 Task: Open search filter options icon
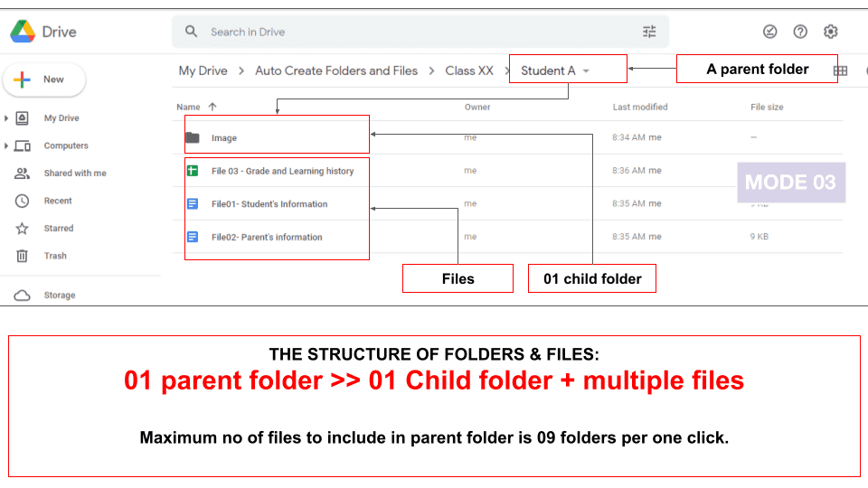[x=649, y=32]
